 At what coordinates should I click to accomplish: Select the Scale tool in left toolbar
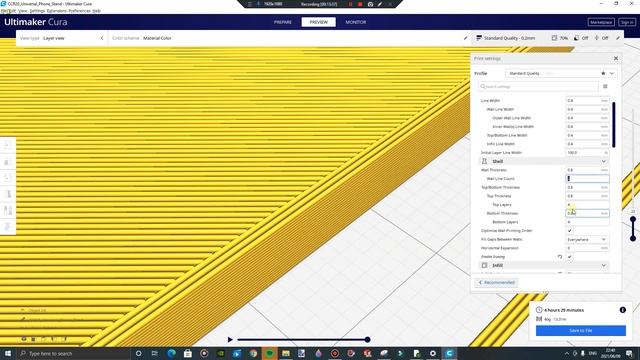click(x=8, y=162)
